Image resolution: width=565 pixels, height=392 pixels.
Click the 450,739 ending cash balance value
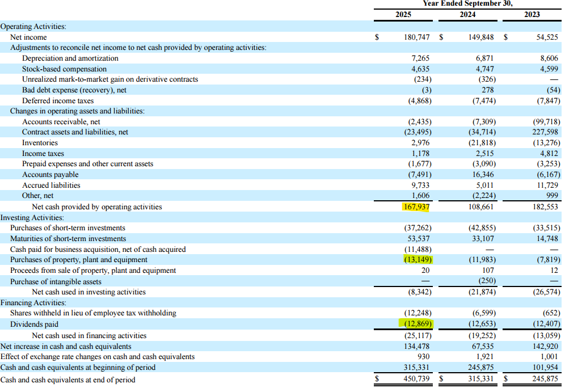[417, 380]
